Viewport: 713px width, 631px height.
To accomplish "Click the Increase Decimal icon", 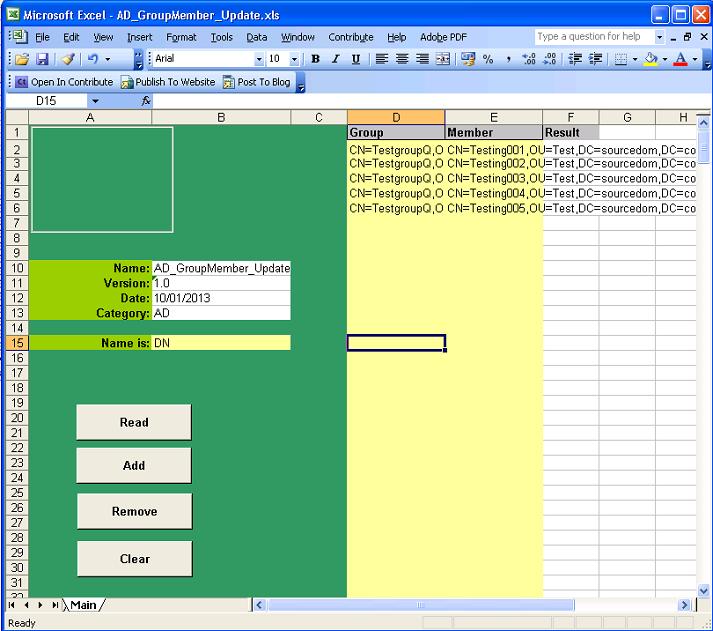I will (529, 60).
